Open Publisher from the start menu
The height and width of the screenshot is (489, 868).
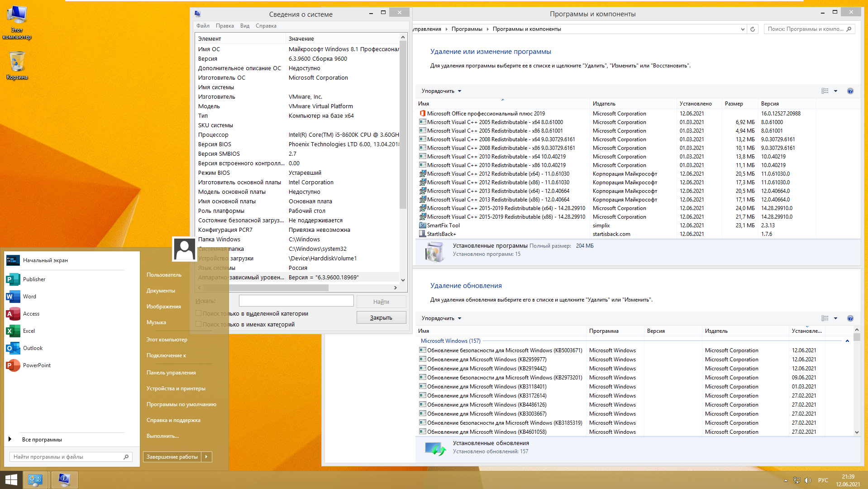click(34, 279)
